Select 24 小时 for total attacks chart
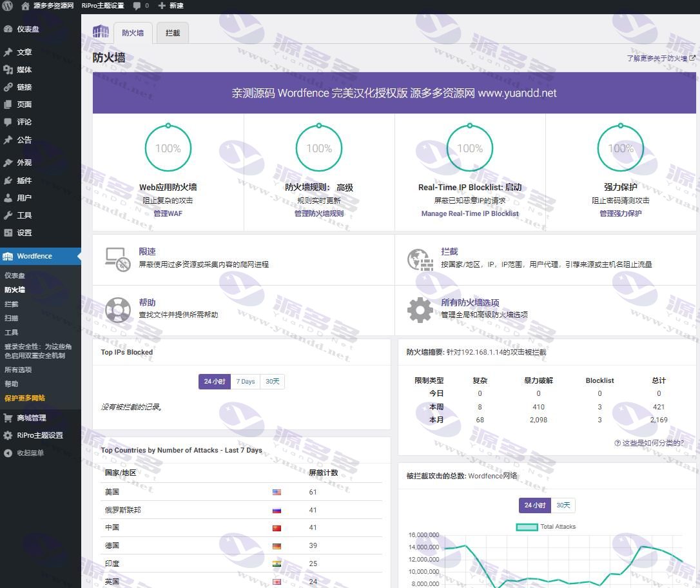This screenshot has width=700, height=588. (535, 505)
